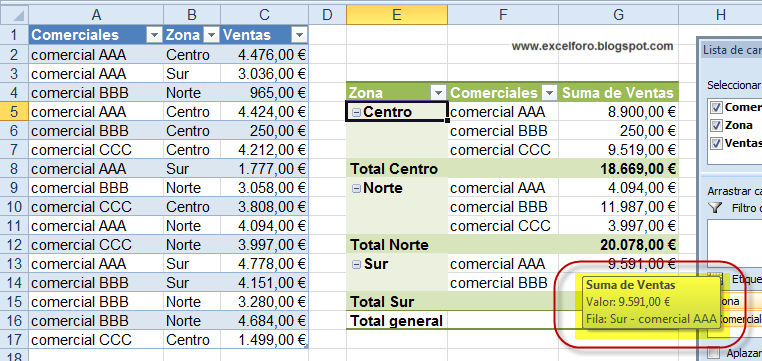
Task: Select row 5 header
Action: 14,112
